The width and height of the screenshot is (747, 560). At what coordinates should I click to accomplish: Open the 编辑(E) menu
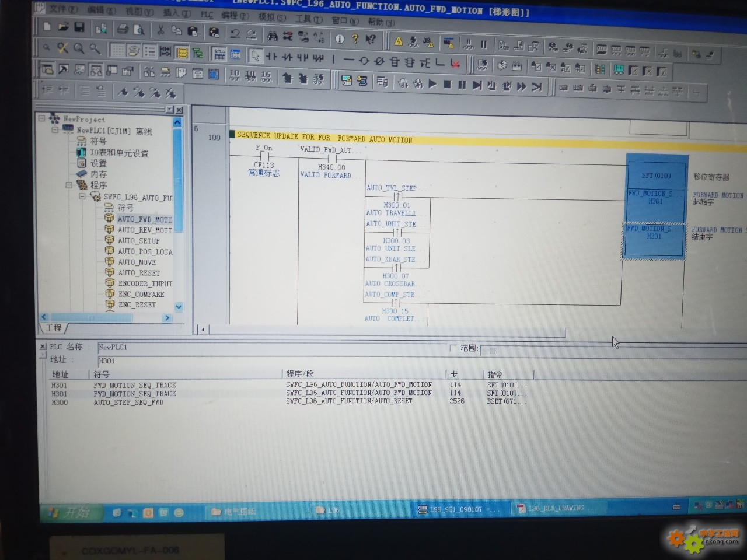click(102, 10)
